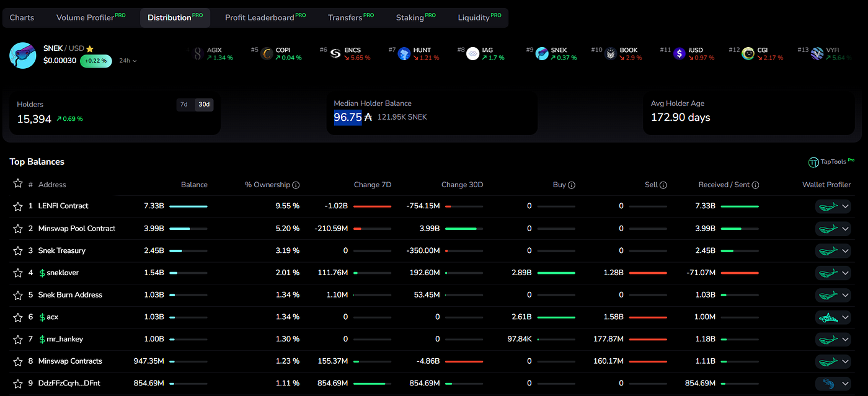
Task: Click the CGI ticker icon
Action: 748,54
